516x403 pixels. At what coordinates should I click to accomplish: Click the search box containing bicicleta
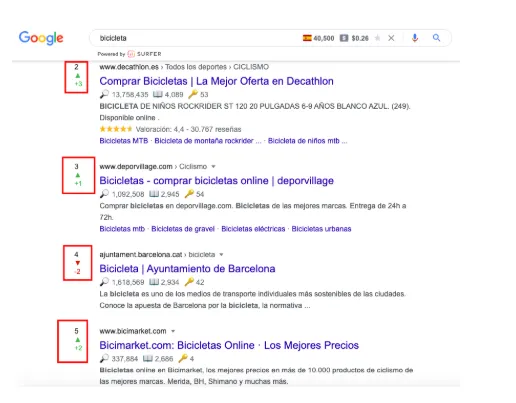point(270,38)
